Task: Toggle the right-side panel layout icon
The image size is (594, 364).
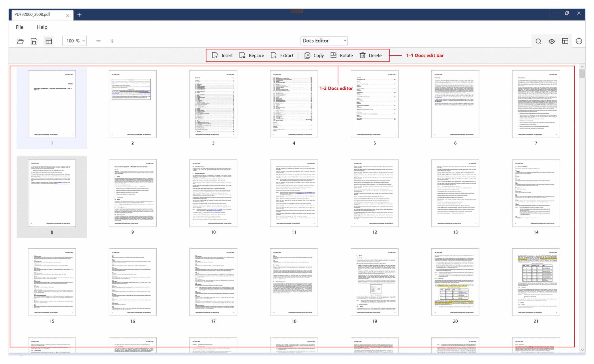Action: pos(565,41)
